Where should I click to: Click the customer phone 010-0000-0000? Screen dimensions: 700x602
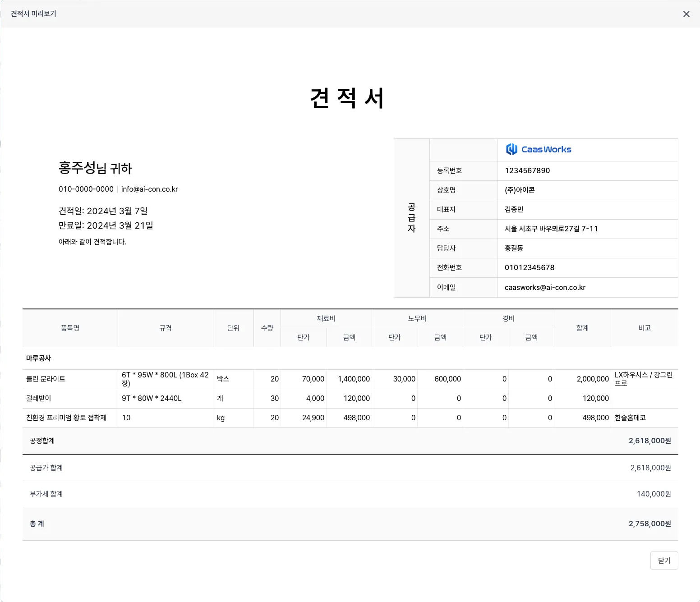86,189
